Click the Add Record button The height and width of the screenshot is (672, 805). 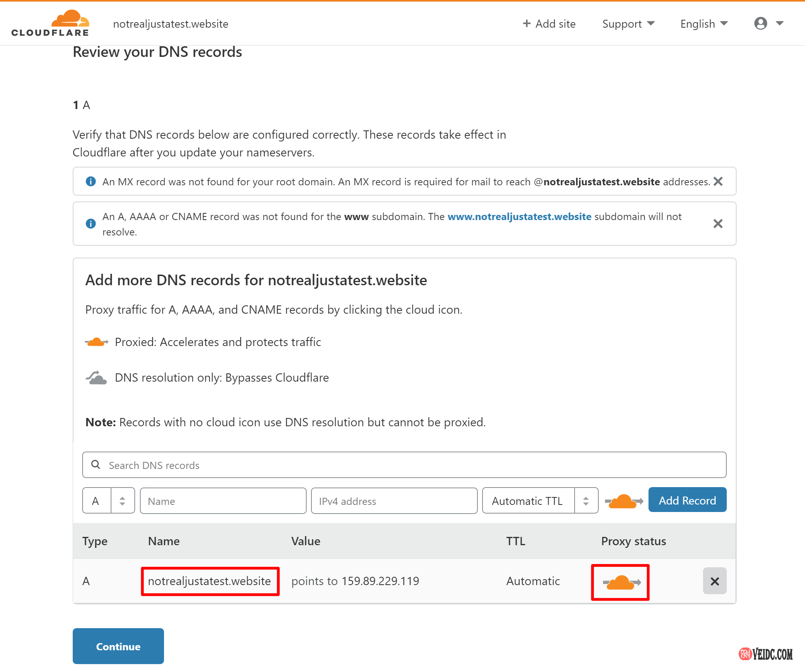687,500
